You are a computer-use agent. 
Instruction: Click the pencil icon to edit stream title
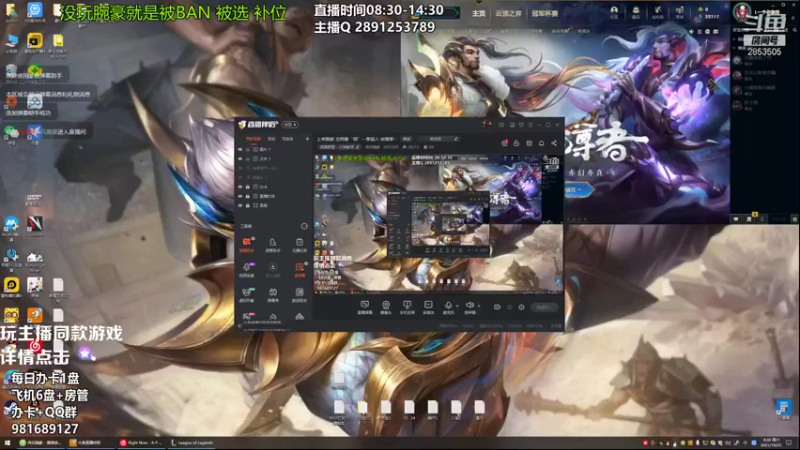[x=456, y=139]
